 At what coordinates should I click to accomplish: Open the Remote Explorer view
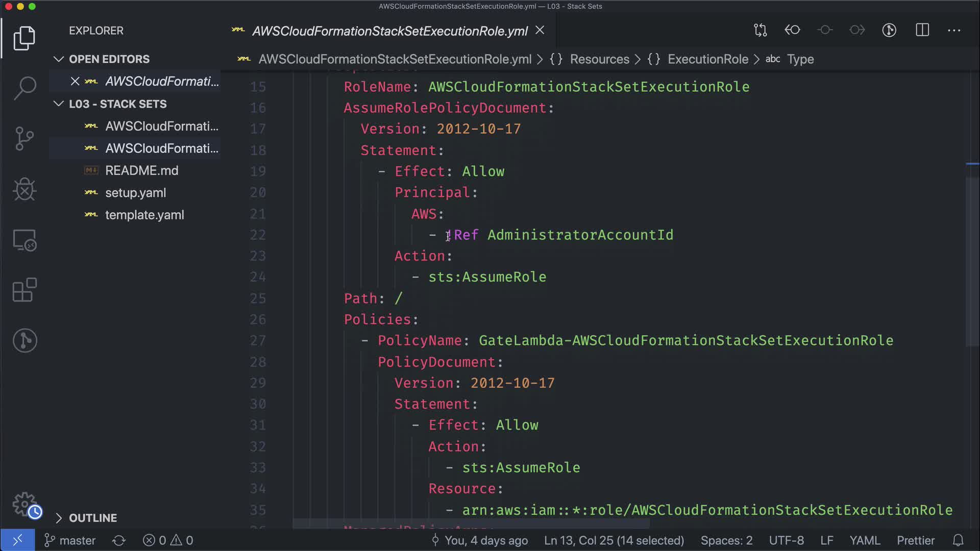click(24, 240)
